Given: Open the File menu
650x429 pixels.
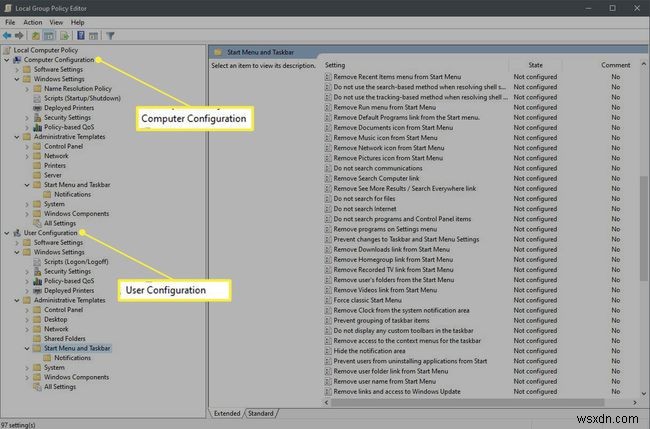Looking at the screenshot, I should tap(10, 22).
